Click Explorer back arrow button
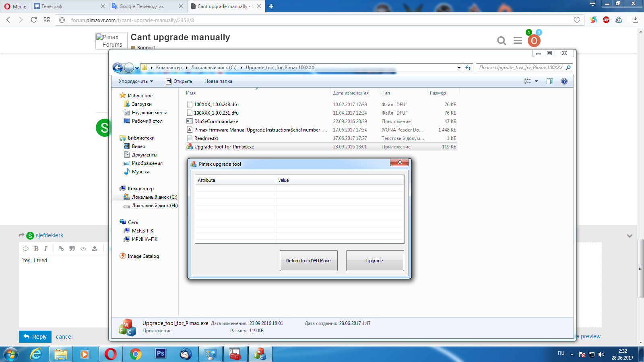Image resolution: width=644 pixels, height=362 pixels. click(118, 68)
